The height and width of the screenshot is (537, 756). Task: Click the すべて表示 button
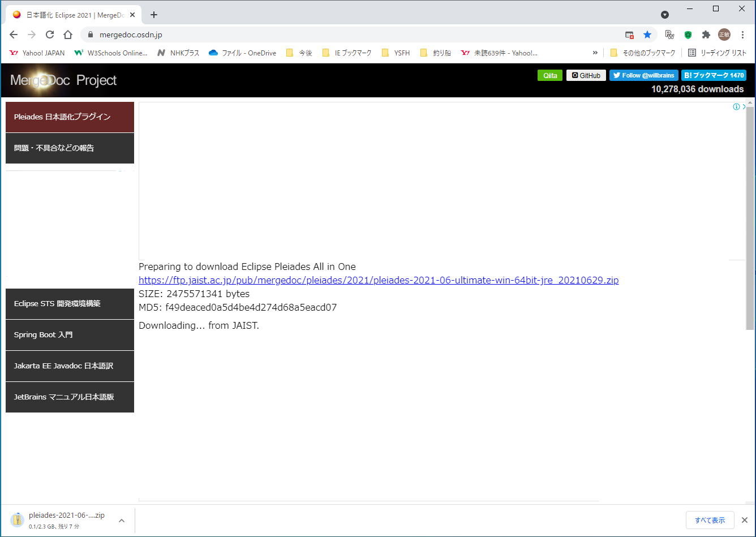click(710, 520)
